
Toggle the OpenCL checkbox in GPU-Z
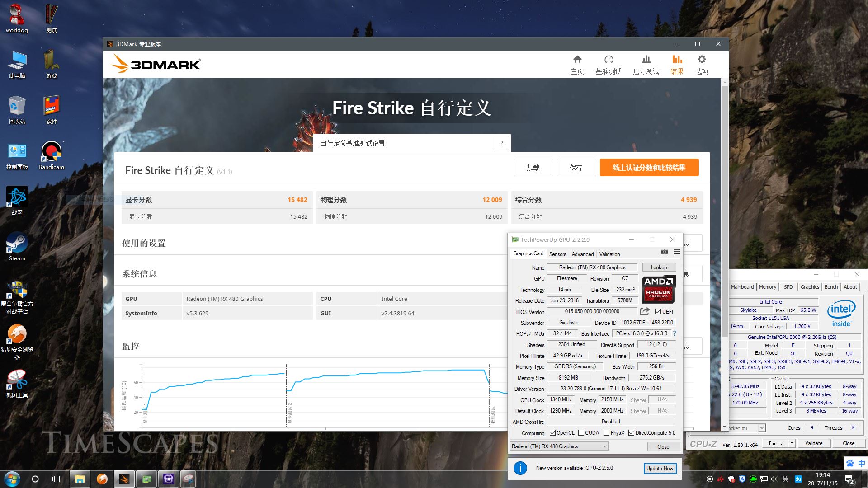pos(552,433)
